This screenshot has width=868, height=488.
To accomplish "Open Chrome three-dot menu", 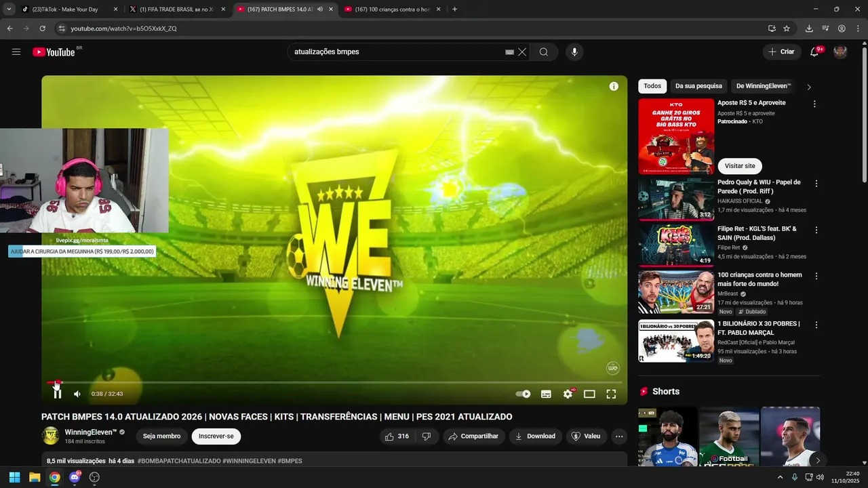I will tap(858, 28).
